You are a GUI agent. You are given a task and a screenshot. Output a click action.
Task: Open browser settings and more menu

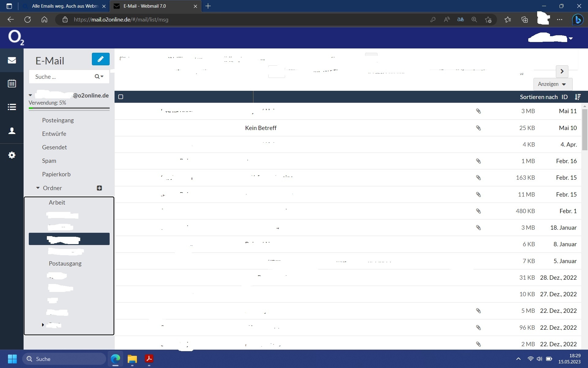click(560, 20)
